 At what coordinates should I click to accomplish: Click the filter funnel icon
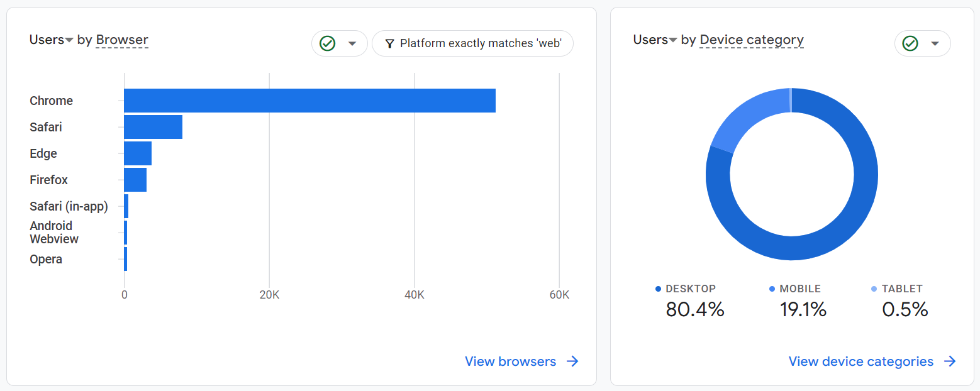(390, 43)
